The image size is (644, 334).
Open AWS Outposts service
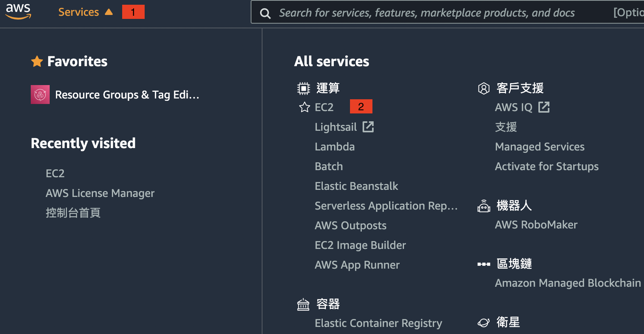click(350, 225)
